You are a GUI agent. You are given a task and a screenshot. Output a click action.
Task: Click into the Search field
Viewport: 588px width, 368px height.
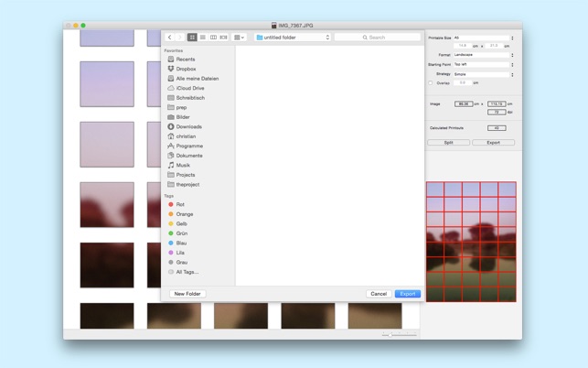click(377, 38)
